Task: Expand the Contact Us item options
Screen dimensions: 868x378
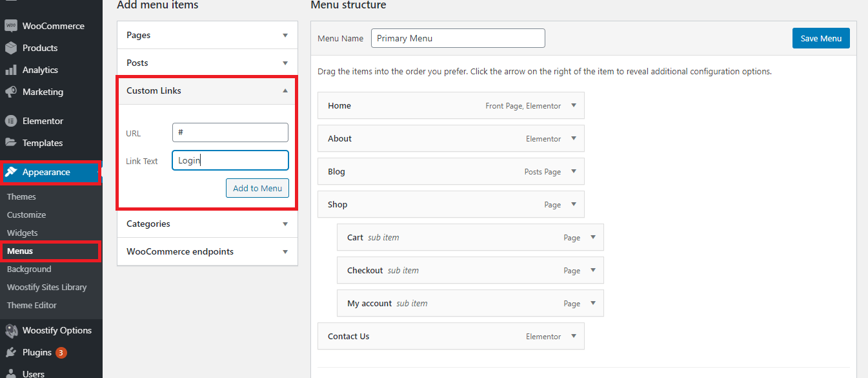Action: [x=574, y=336]
